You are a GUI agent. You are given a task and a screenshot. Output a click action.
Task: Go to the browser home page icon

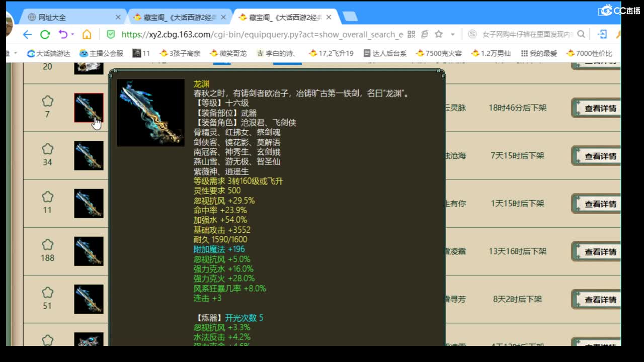pos(87,34)
